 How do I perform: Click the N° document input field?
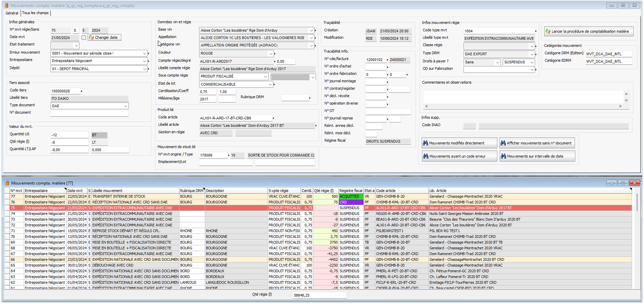coord(89,113)
